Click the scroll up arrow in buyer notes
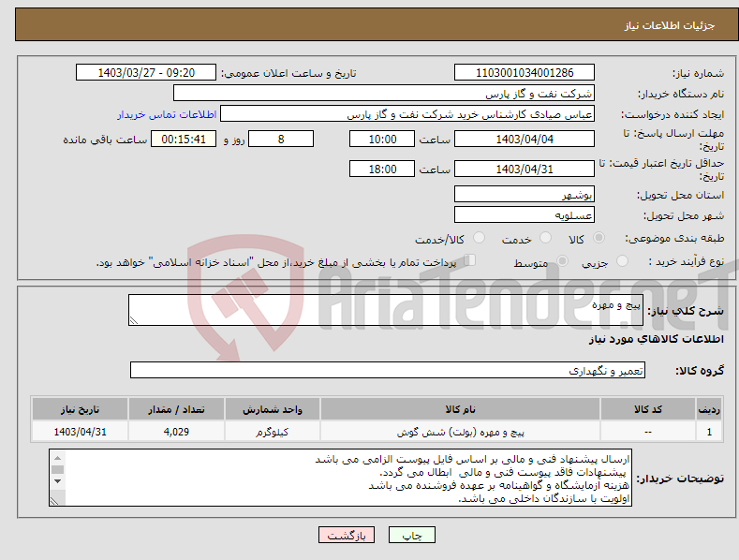This screenshot has height=560, width=739. (57, 458)
